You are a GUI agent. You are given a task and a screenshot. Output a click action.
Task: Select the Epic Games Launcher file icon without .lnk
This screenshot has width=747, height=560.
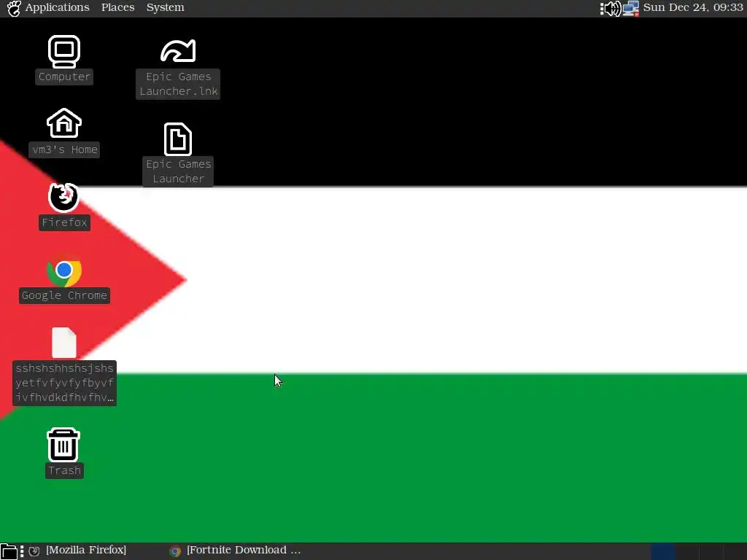click(x=178, y=139)
